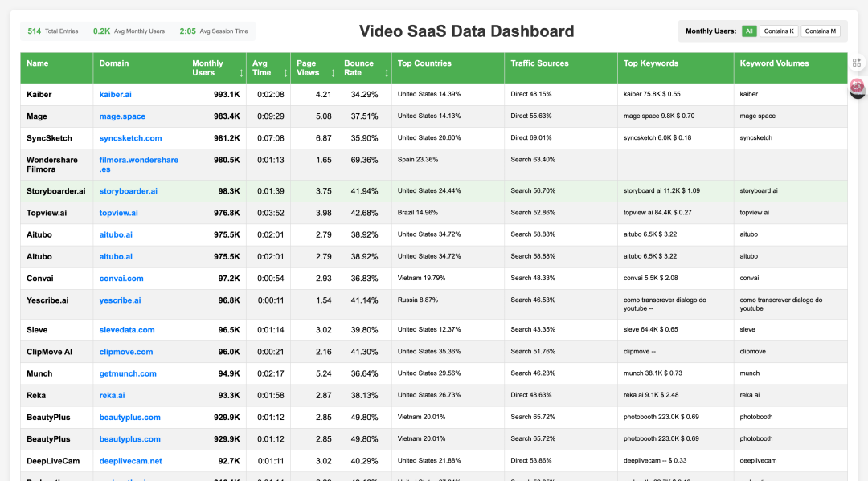Click the 983.4K monthly users value

[227, 116]
